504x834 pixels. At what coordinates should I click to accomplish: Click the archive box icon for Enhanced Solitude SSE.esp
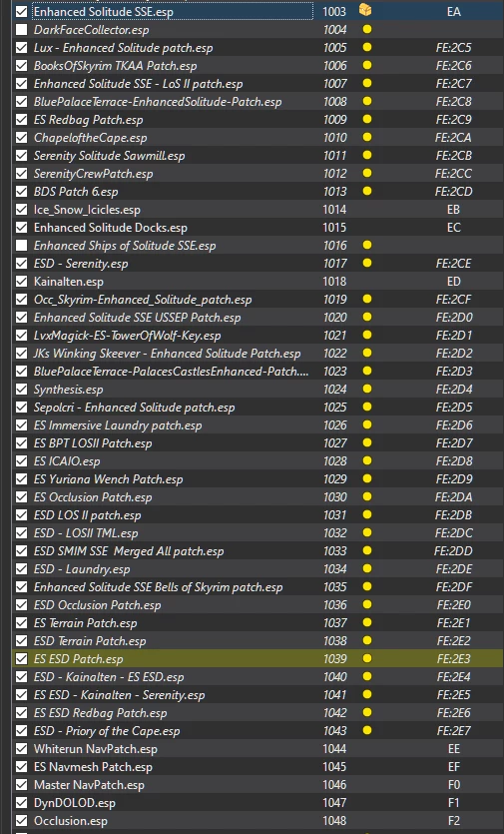(x=365, y=10)
